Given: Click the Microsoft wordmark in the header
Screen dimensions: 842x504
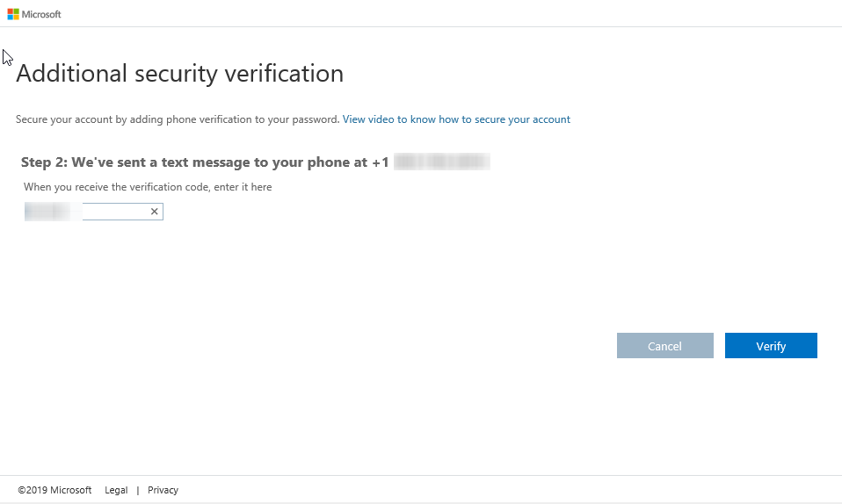Looking at the screenshot, I should tap(42, 14).
